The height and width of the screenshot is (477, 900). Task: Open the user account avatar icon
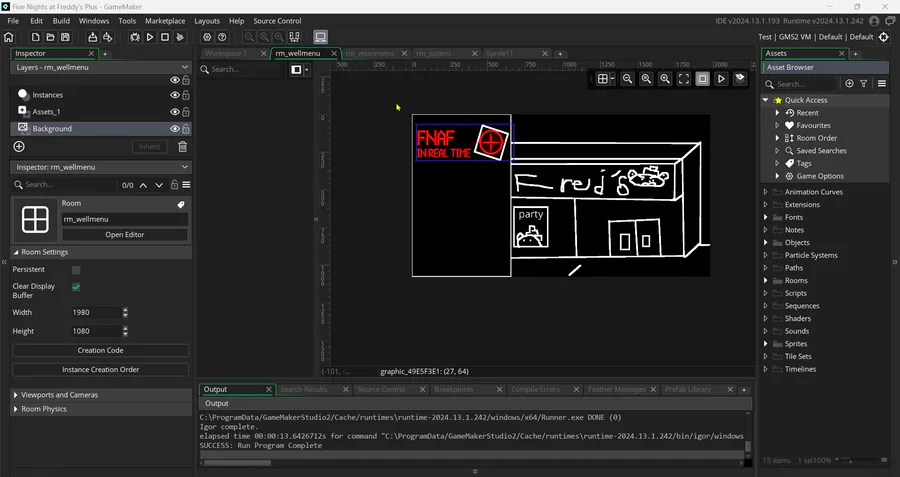[x=874, y=21]
